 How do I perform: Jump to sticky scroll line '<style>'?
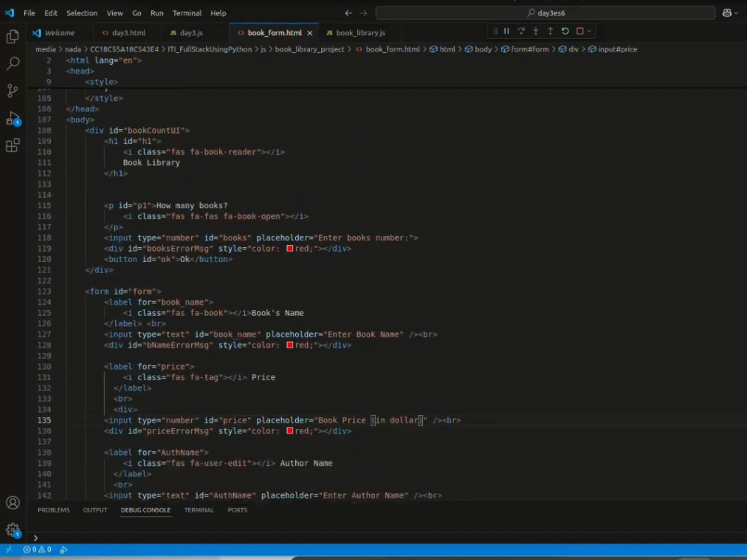coord(102,82)
